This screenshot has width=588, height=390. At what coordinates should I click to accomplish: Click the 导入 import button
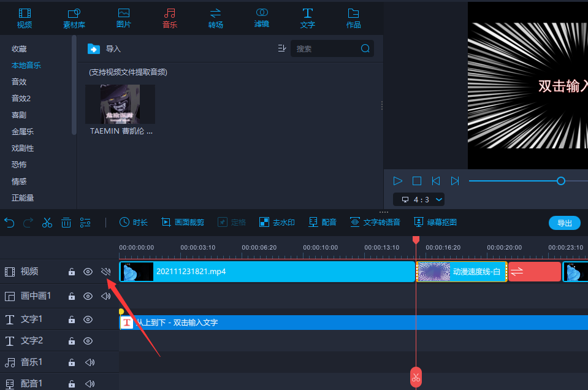(x=105, y=49)
